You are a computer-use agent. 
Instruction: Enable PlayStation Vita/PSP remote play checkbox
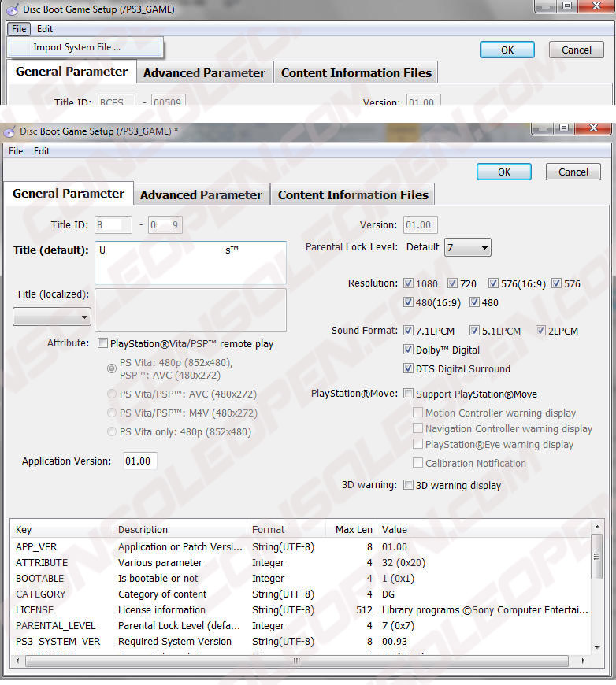102,343
